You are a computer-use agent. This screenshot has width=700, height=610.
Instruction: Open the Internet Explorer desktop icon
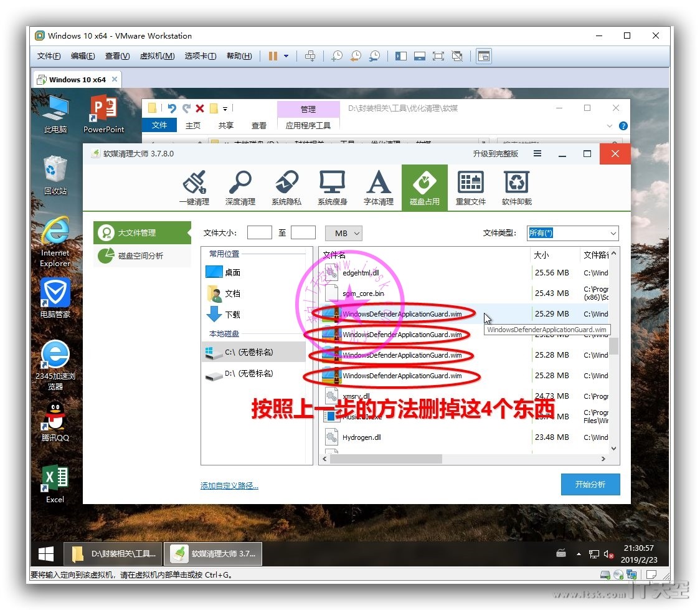pos(55,242)
